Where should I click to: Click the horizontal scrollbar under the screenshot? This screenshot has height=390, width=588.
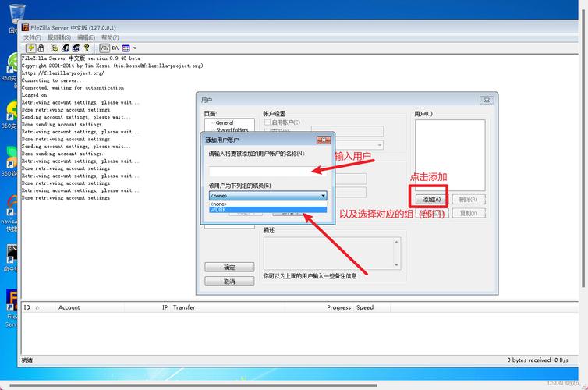193,385
